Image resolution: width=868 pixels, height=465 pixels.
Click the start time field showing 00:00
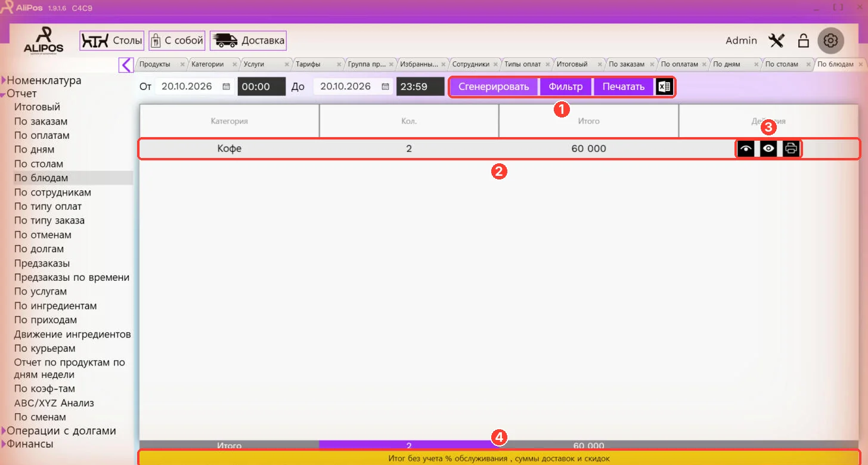[262, 86]
